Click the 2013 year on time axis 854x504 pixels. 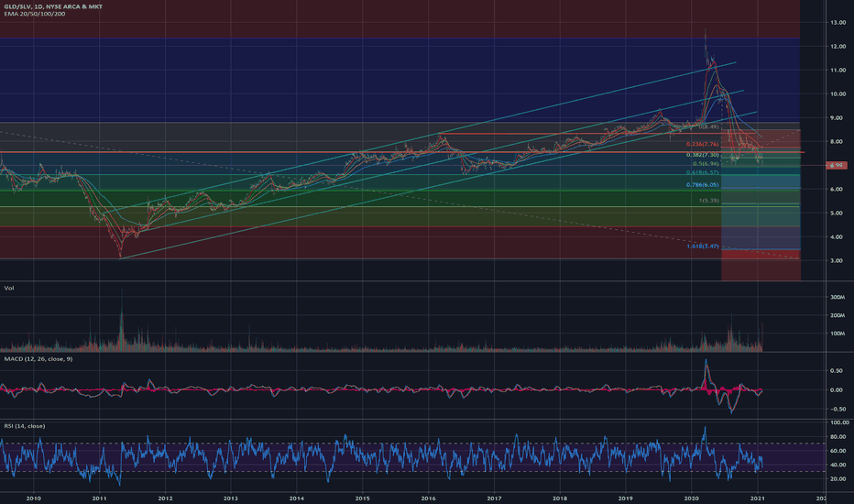point(230,498)
